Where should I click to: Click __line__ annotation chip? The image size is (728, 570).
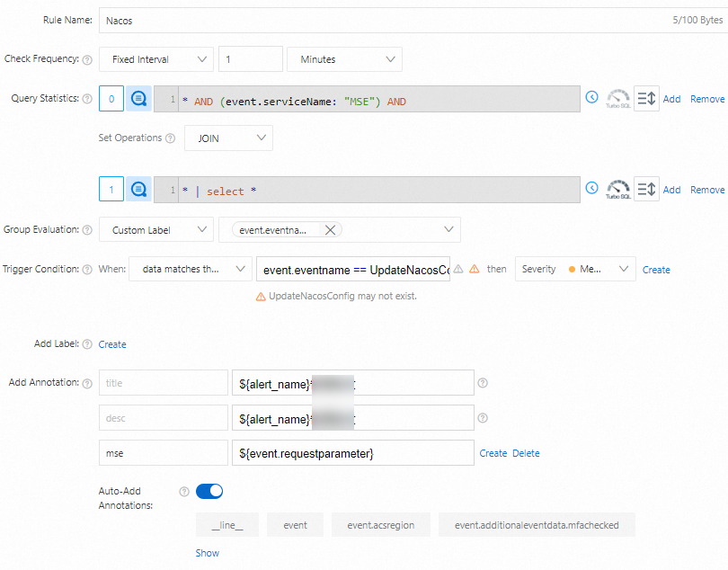(x=227, y=525)
